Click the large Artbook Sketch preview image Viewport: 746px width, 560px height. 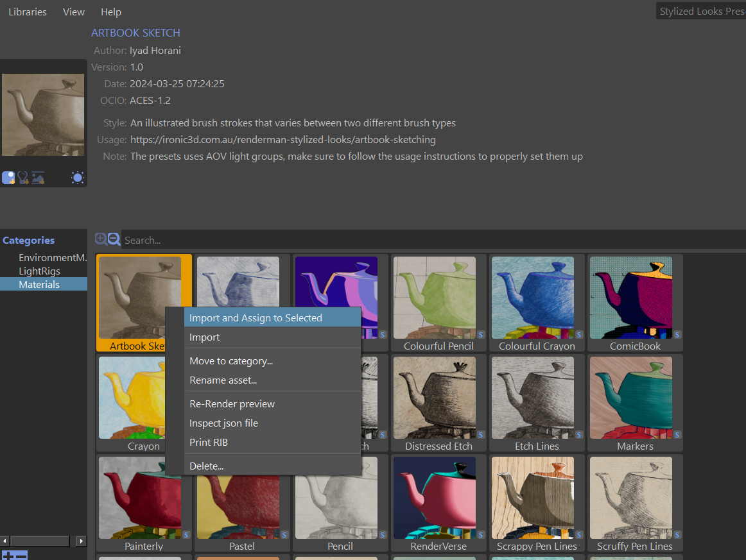tap(43, 115)
